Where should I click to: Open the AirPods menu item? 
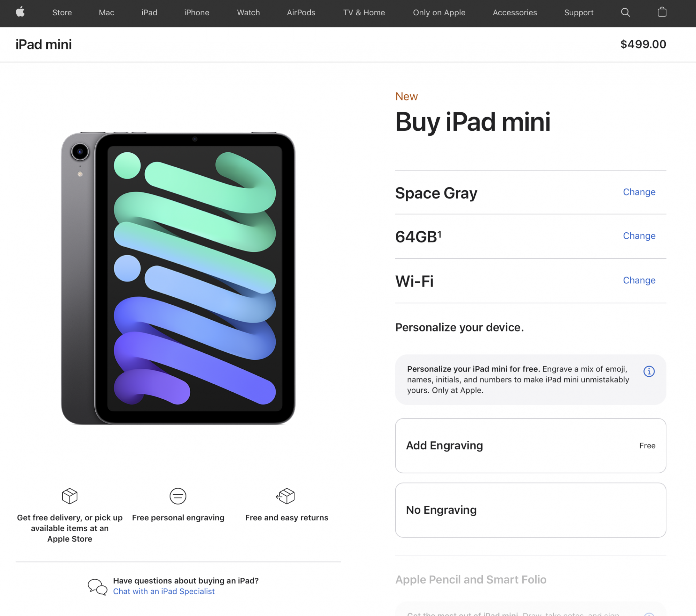(301, 13)
